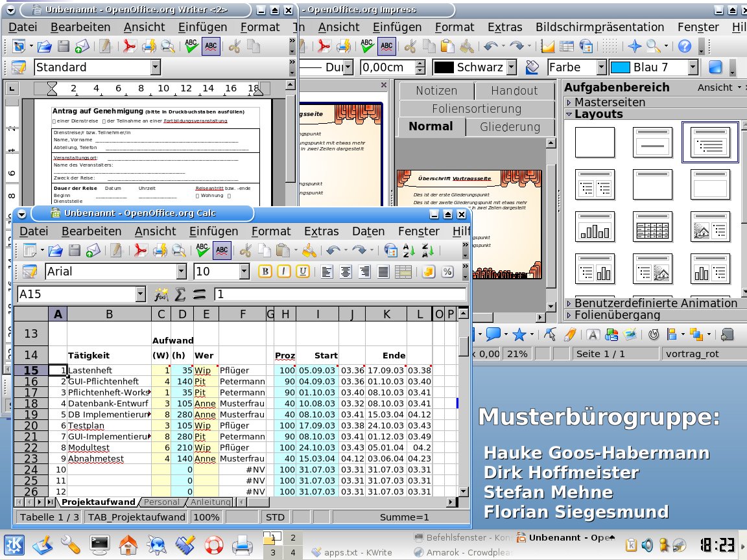This screenshot has width=747, height=560.
Task: Toggle AutoSpellcheck in Writer toolbar
Action: point(211,46)
